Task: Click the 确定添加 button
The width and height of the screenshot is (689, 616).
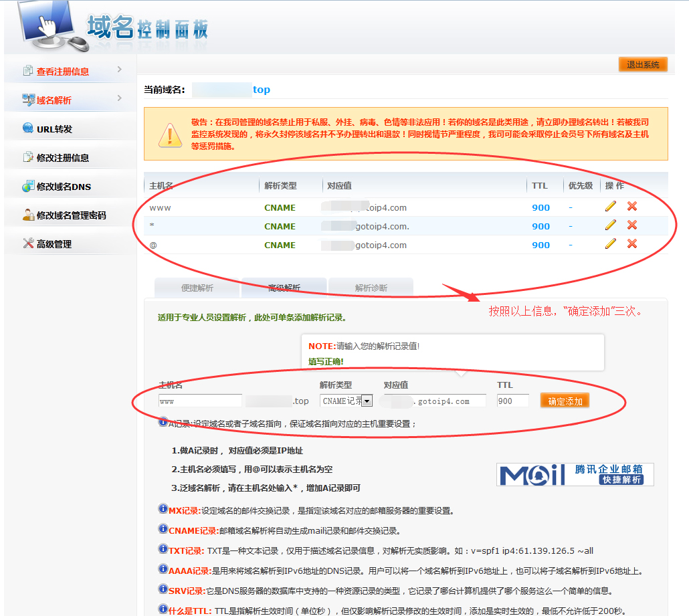Action: tap(565, 401)
